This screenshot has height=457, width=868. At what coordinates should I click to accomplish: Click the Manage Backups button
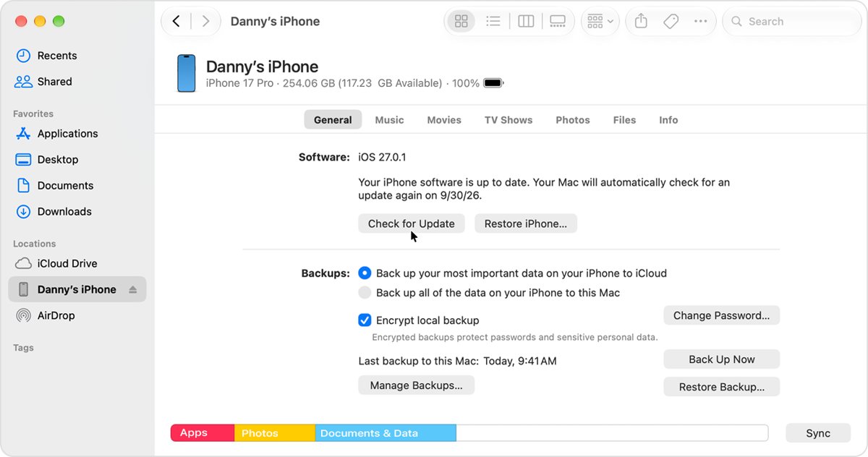(417, 385)
